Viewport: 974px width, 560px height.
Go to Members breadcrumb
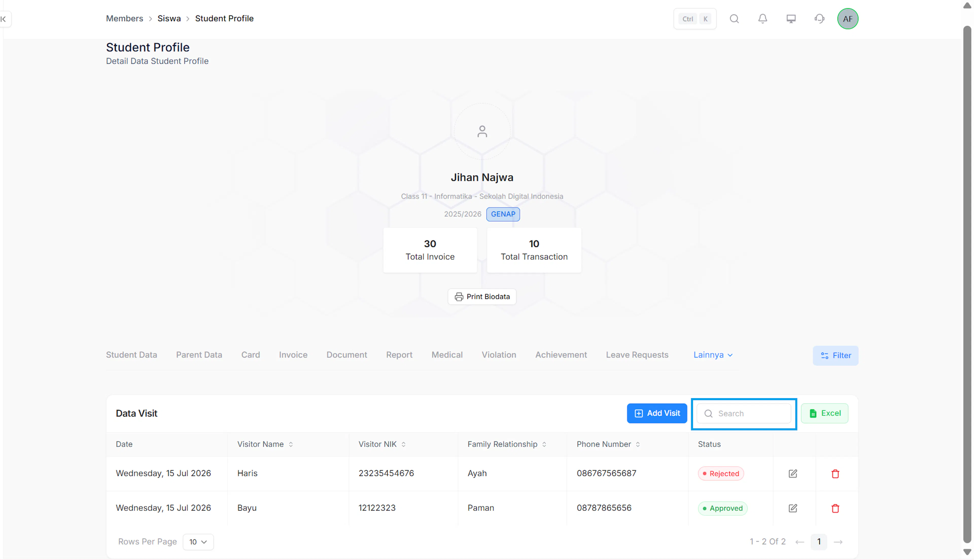coord(124,19)
